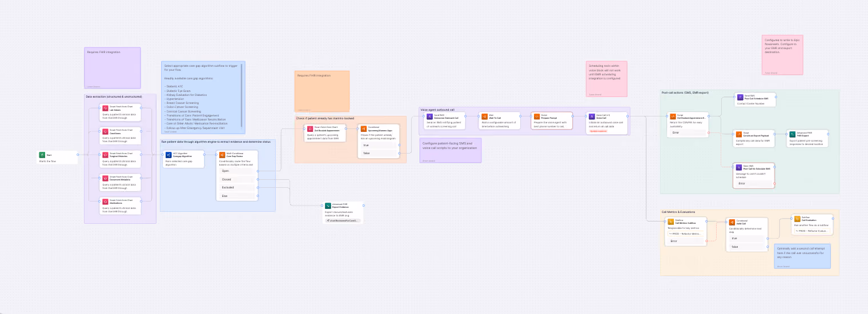Image resolution: width=868 pixels, height=314 pixels.
Task: Click the teal FHIR Export icon
Action: pyautogui.click(x=793, y=134)
